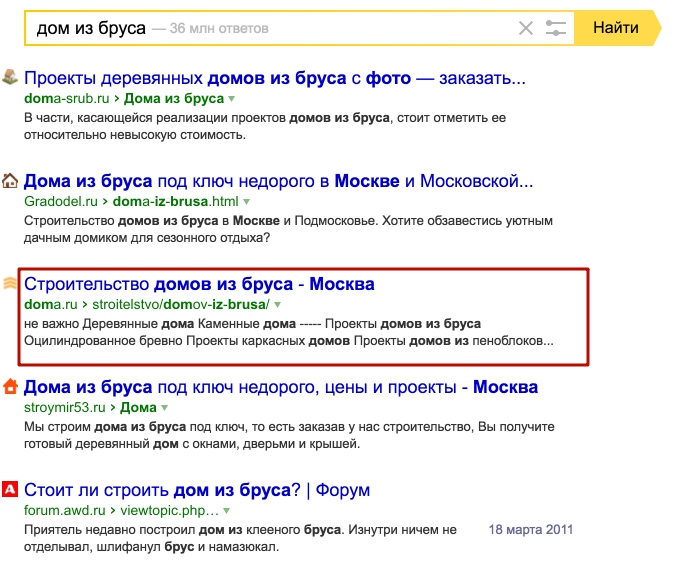
Task: Open 'Строительство домов из бруса - Москва' result
Action: pyautogui.click(x=199, y=284)
